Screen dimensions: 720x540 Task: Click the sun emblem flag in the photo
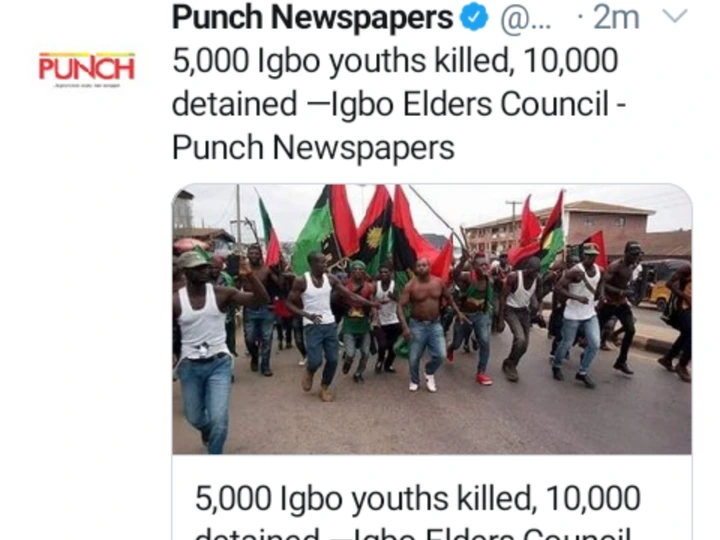[374, 234]
